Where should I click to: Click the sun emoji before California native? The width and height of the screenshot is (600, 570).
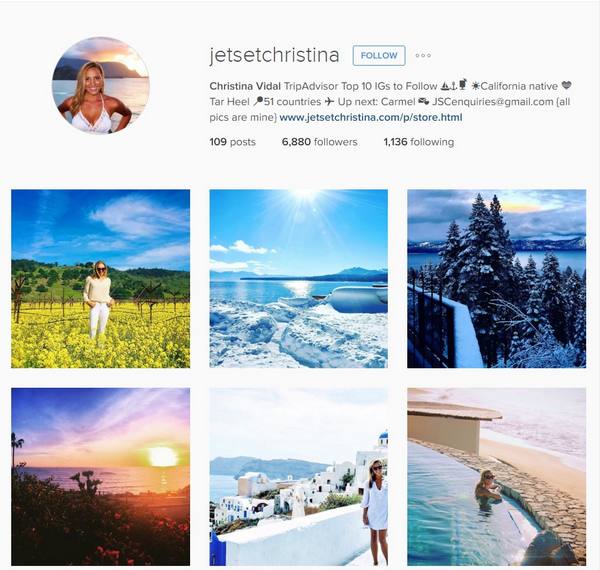[x=476, y=86]
